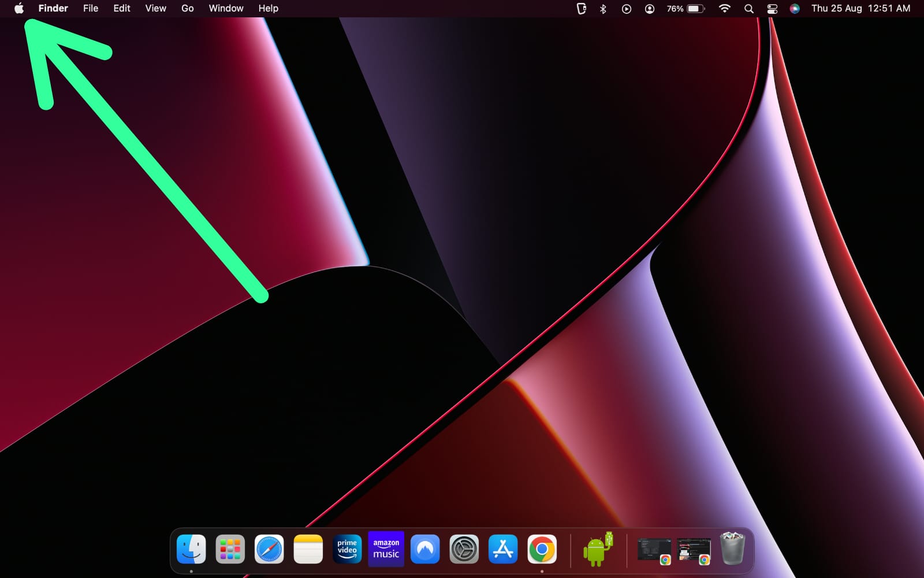This screenshot has width=924, height=578.
Task: Click the date and time in the menu bar
Action: pos(860,9)
